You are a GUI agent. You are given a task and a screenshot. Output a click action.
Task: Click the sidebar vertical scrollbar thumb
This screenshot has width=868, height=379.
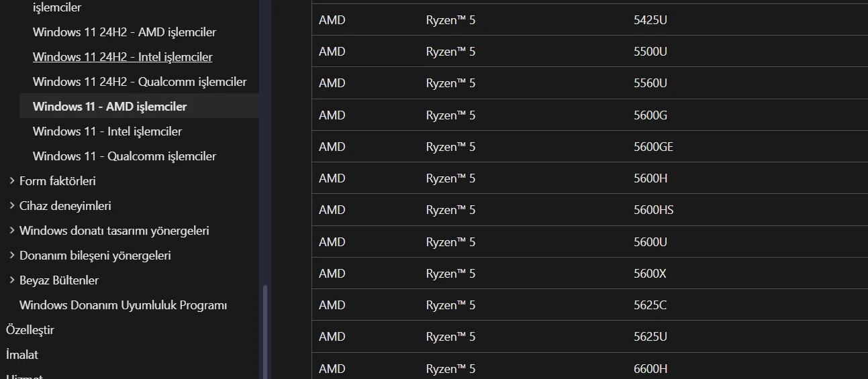click(x=265, y=332)
